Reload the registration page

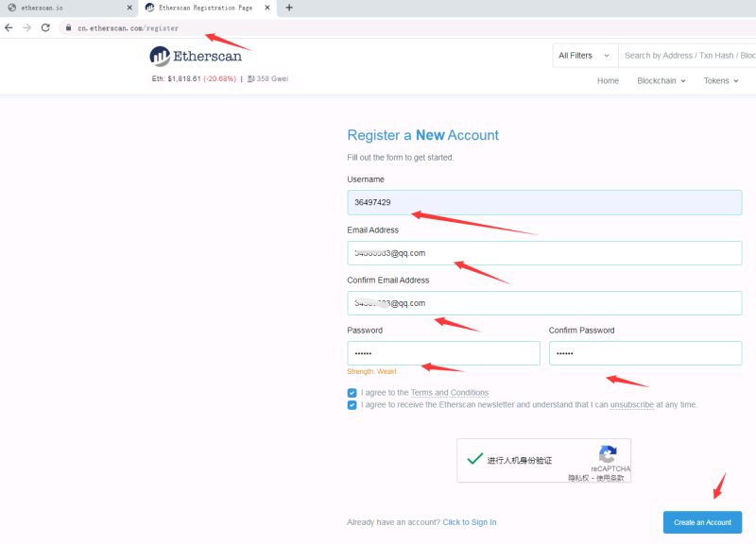(x=45, y=28)
